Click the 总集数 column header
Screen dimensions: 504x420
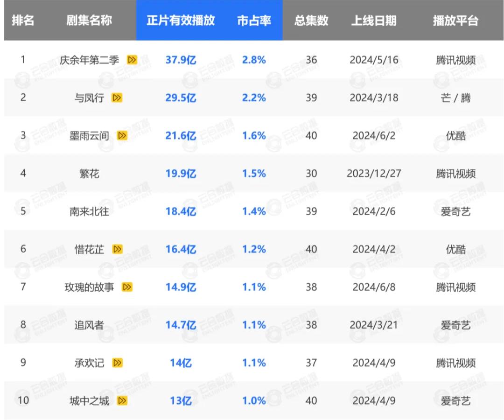(311, 20)
